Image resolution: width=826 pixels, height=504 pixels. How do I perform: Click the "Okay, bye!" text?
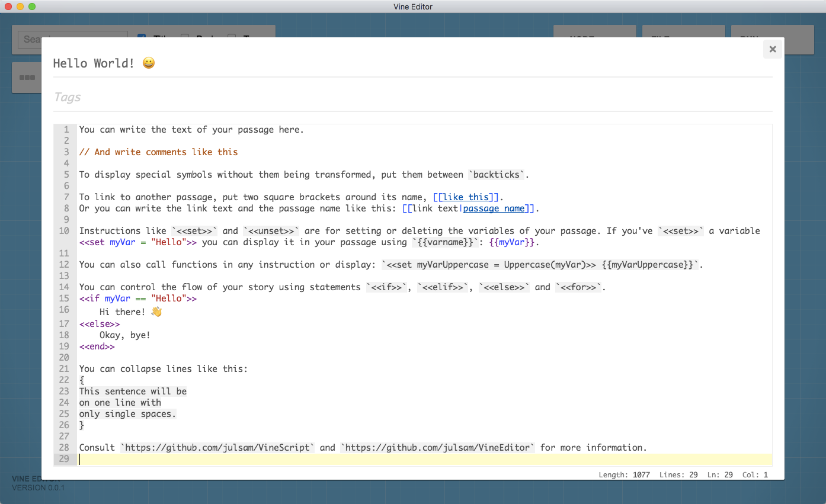(125, 335)
